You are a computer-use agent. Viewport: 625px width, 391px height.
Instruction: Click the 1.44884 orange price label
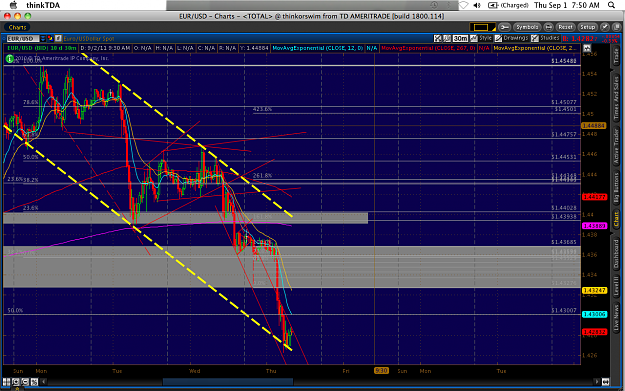pyautogui.click(x=594, y=126)
